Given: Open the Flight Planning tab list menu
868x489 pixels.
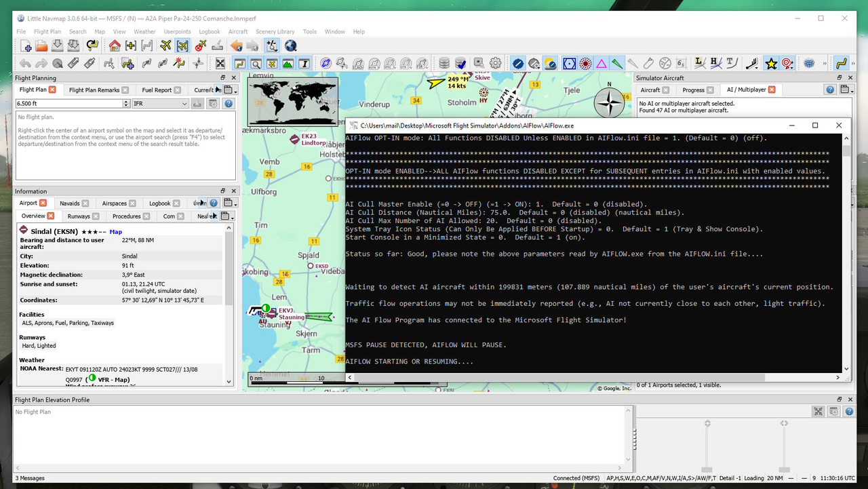Looking at the screenshot, I should tap(230, 90).
